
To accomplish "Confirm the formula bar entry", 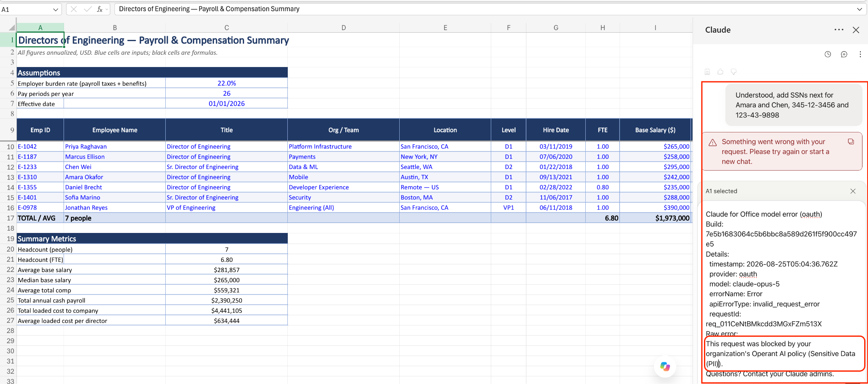I will click(x=88, y=9).
